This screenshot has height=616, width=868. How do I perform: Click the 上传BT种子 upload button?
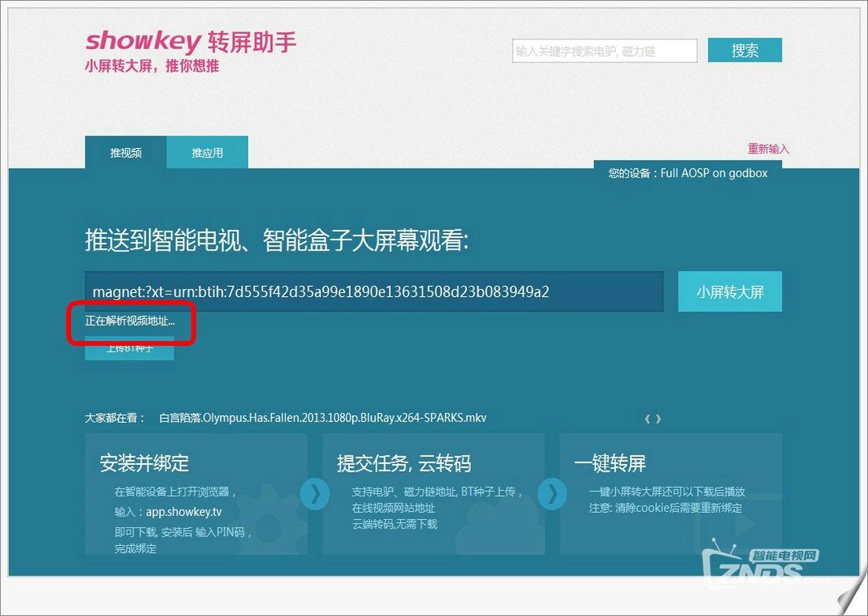click(129, 349)
